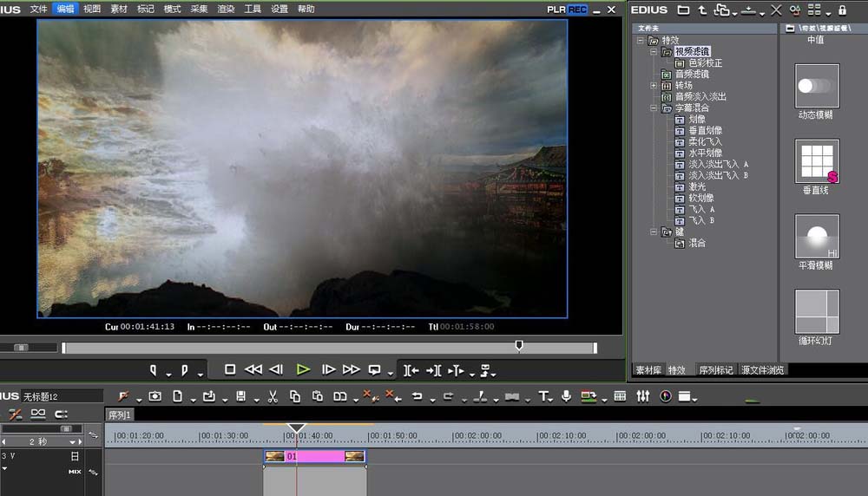Jump to next edit point icon
Screen dimensions: 868x496
(x=433, y=370)
